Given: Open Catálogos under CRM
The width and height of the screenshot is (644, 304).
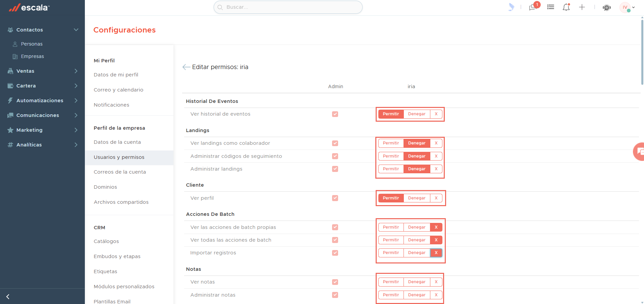Looking at the screenshot, I should (x=106, y=241).
